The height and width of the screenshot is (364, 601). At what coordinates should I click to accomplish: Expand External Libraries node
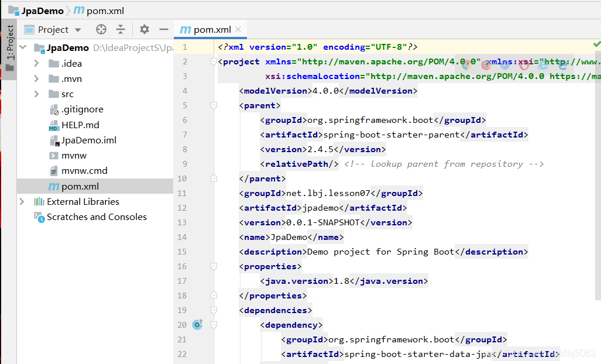click(x=22, y=201)
